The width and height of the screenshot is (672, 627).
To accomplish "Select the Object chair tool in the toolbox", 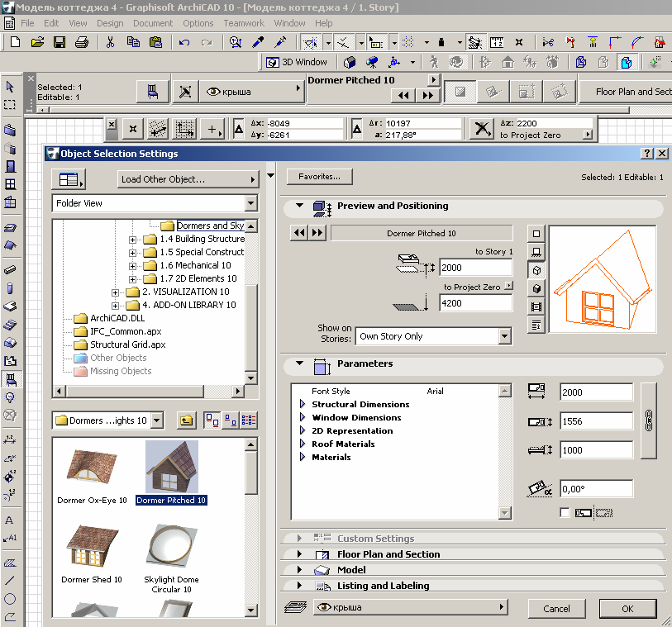I will pos(10,379).
